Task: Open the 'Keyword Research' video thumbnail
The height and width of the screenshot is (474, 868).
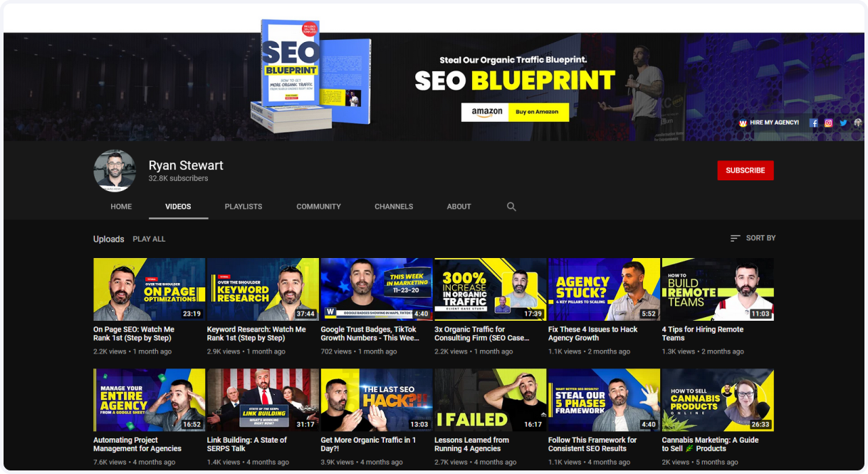Action: tap(263, 289)
